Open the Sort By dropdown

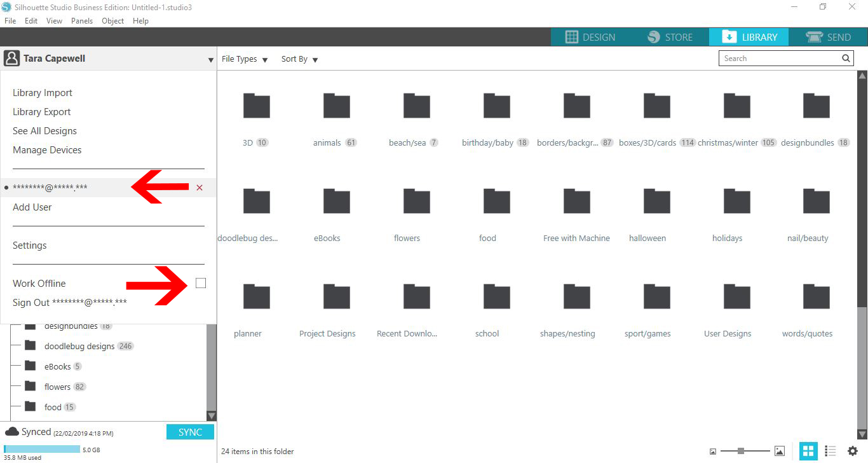[x=300, y=59]
